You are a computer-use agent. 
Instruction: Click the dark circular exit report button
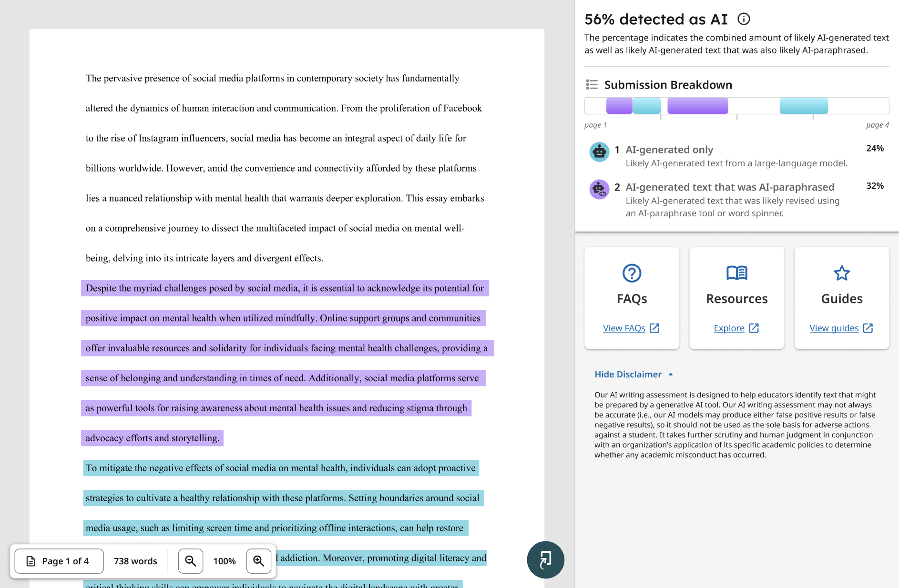click(545, 560)
